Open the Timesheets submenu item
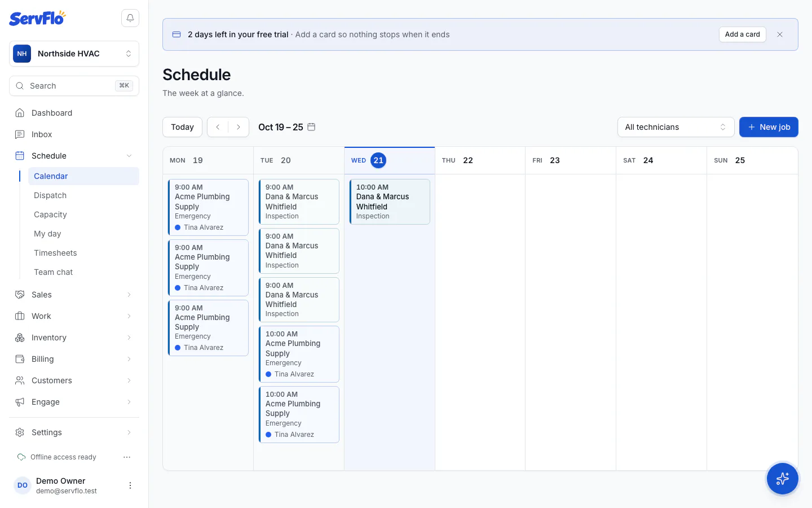Image resolution: width=812 pixels, height=508 pixels. click(83, 253)
